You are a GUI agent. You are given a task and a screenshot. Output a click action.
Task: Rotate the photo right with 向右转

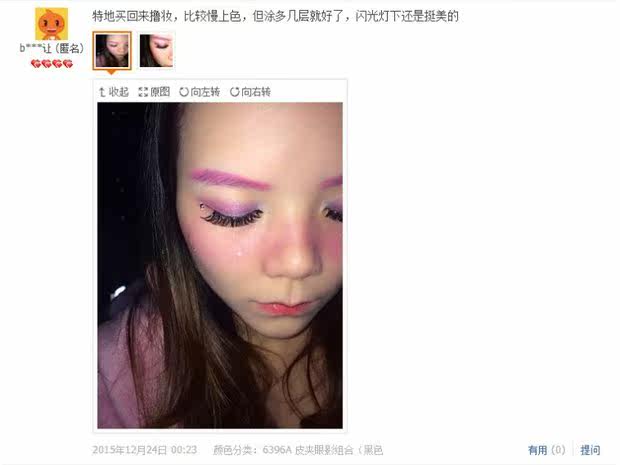coord(250,92)
